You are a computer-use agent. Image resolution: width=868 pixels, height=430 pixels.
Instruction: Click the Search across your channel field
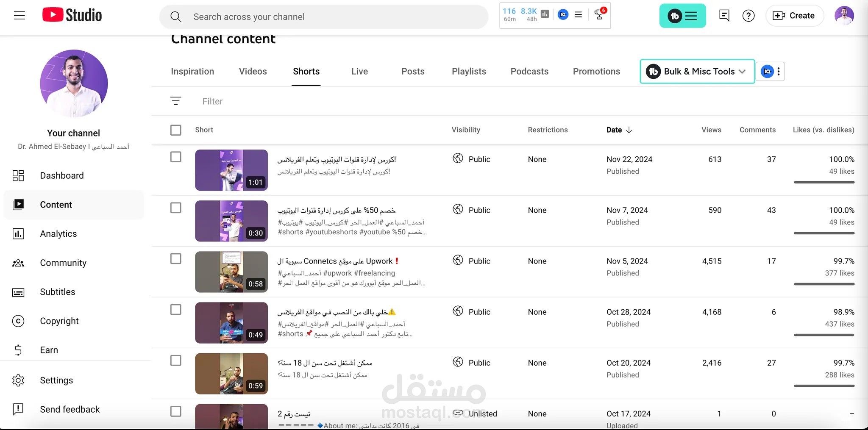[x=324, y=17]
